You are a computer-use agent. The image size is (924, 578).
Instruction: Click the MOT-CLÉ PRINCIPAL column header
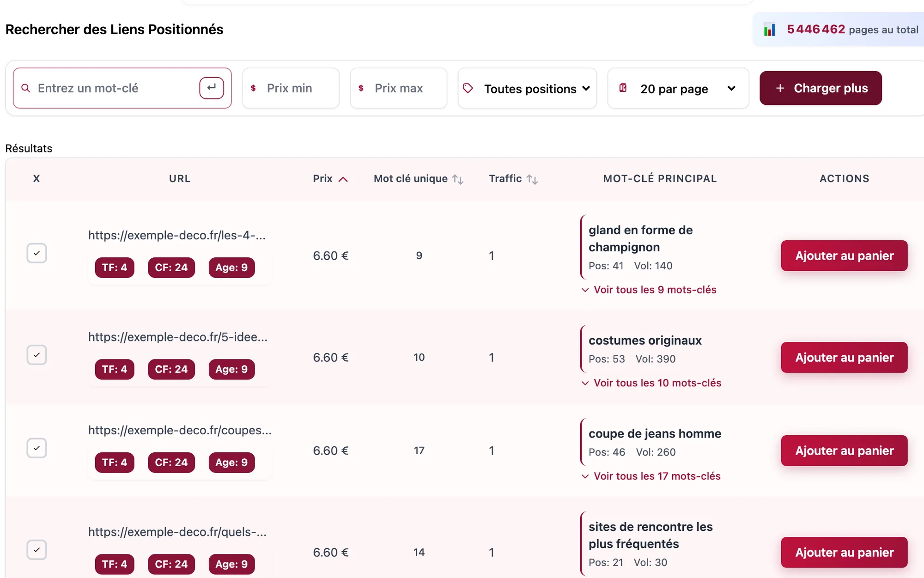coord(660,179)
